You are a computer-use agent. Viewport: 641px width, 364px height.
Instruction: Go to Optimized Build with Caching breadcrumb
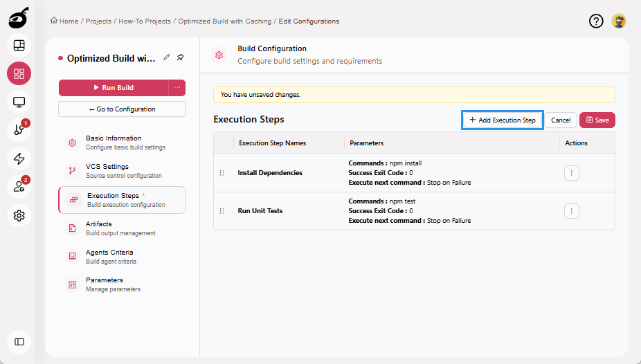pos(224,21)
